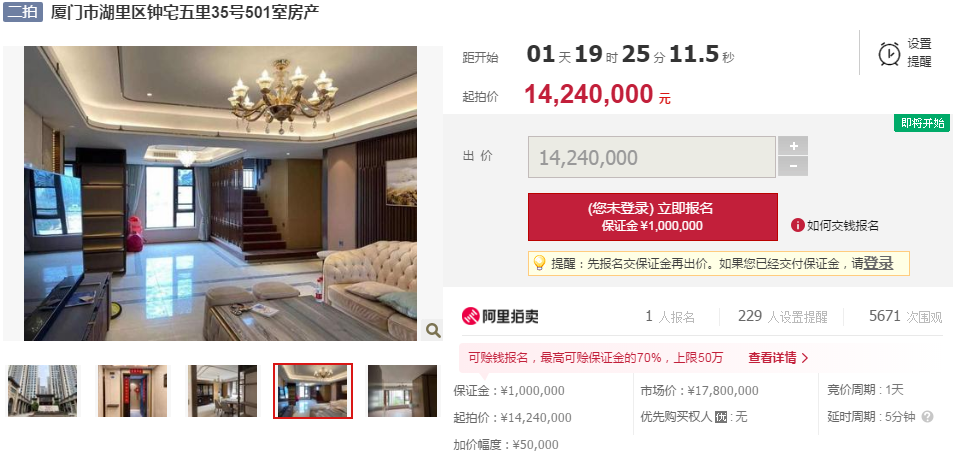Select the entrance door thumbnail

(x=132, y=391)
